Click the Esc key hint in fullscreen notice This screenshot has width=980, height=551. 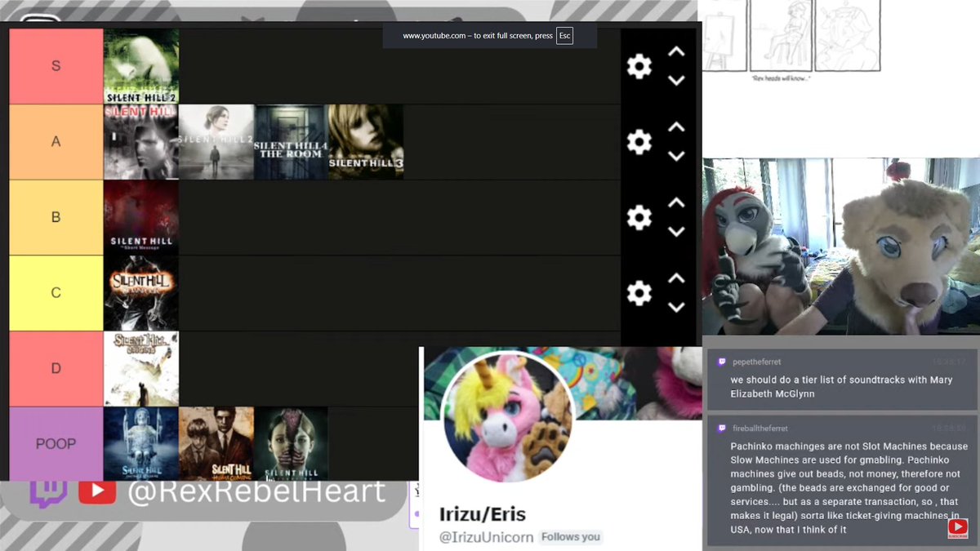565,36
